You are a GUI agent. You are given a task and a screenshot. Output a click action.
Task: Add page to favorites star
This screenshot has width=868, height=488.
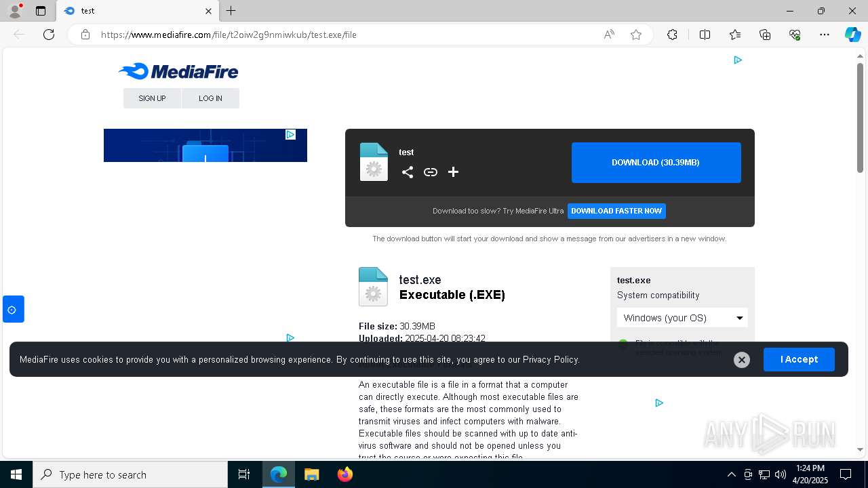[636, 35]
